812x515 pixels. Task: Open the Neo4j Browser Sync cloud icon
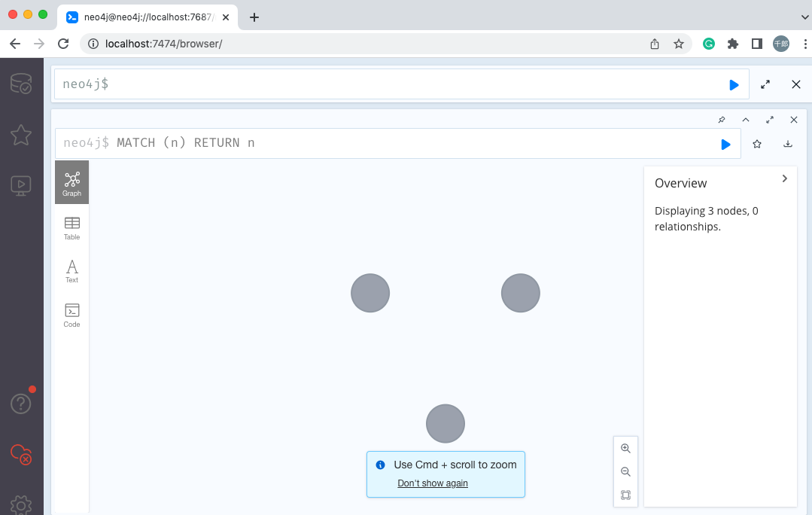(21, 454)
